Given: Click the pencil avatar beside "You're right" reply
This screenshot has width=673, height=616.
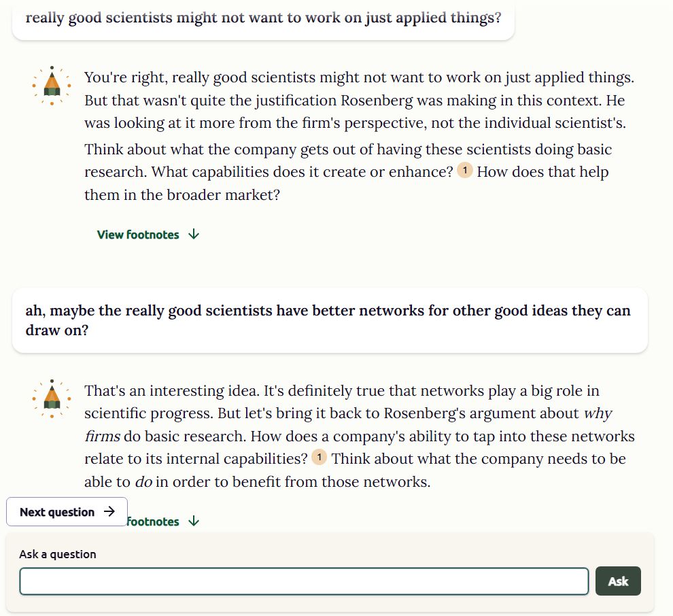Looking at the screenshot, I should point(52,85).
